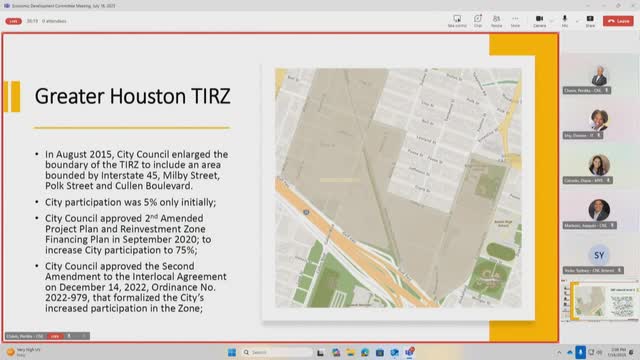
Task: Click the bullet starting 'In August 2015, City Council'
Action: tap(136, 170)
